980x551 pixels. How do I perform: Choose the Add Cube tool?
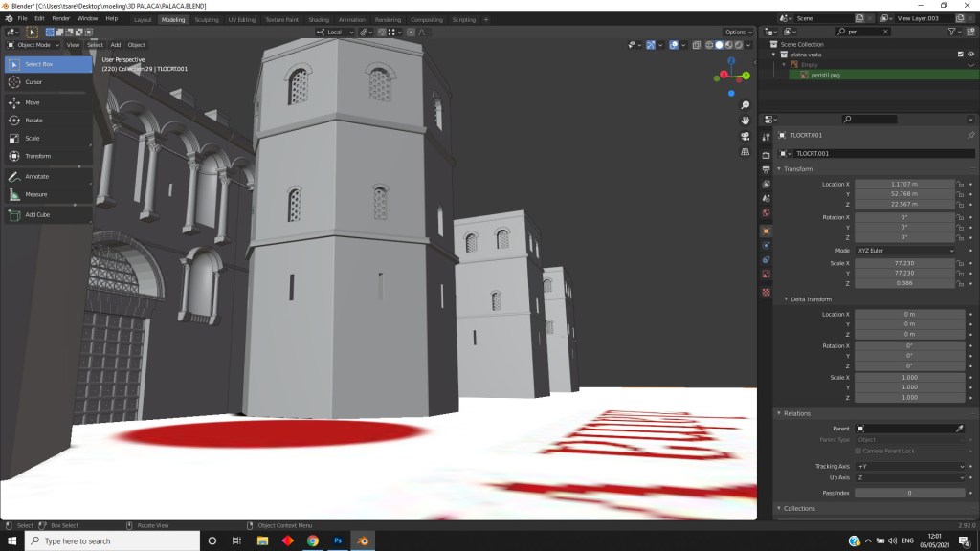click(x=37, y=214)
